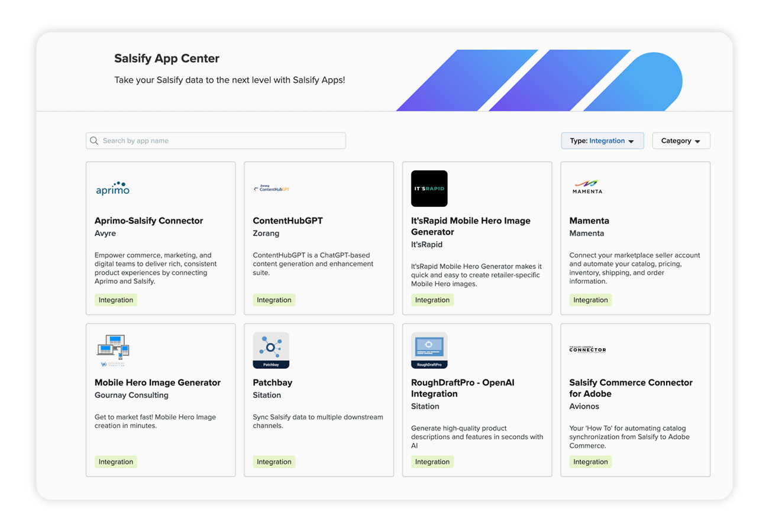Click Integration tag on Mamenta card
Image resolution: width=769 pixels, height=532 pixels.
click(591, 300)
